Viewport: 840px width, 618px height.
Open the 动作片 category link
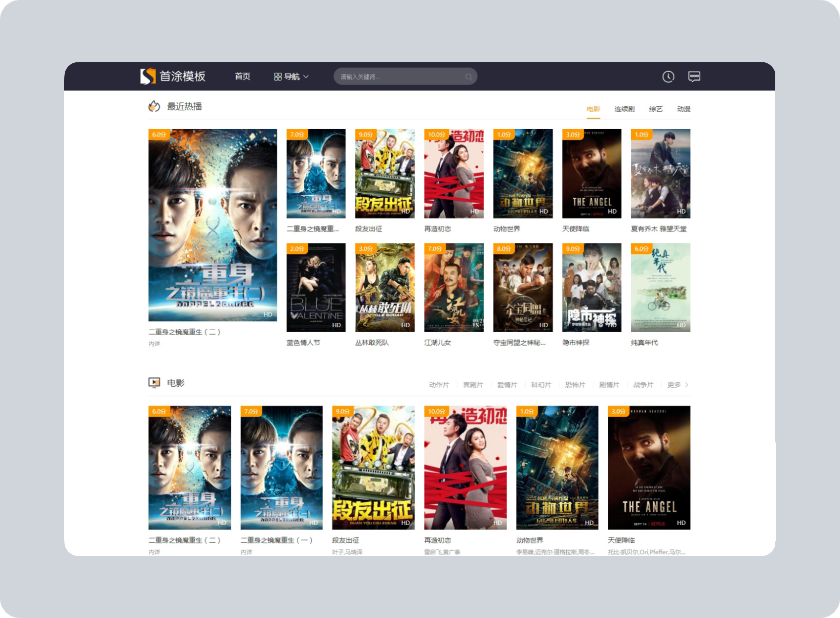point(439,385)
